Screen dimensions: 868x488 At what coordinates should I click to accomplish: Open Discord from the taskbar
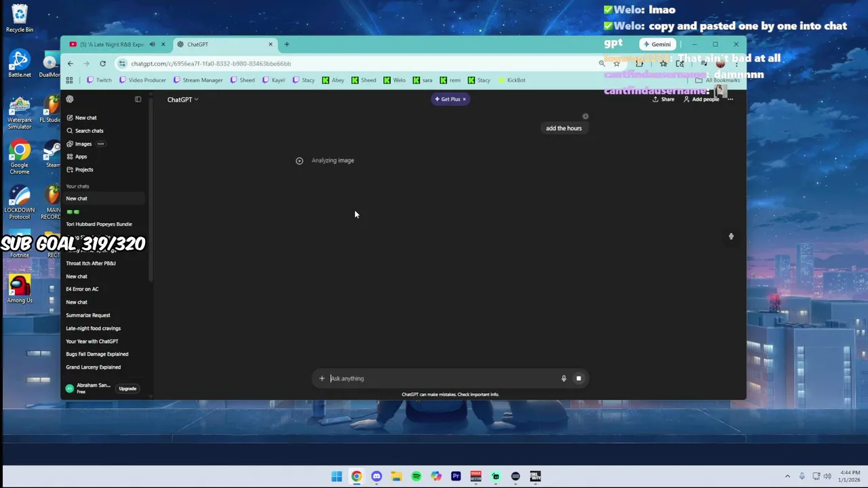[376, 476]
